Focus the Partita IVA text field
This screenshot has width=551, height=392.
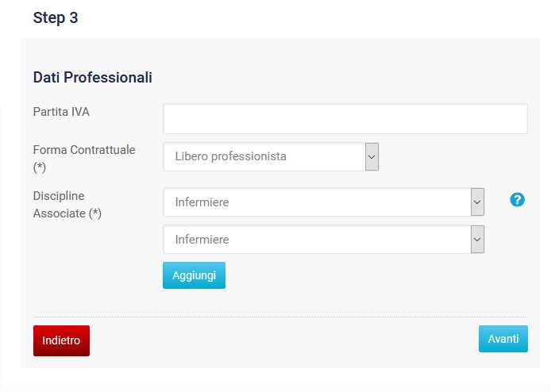pos(345,119)
